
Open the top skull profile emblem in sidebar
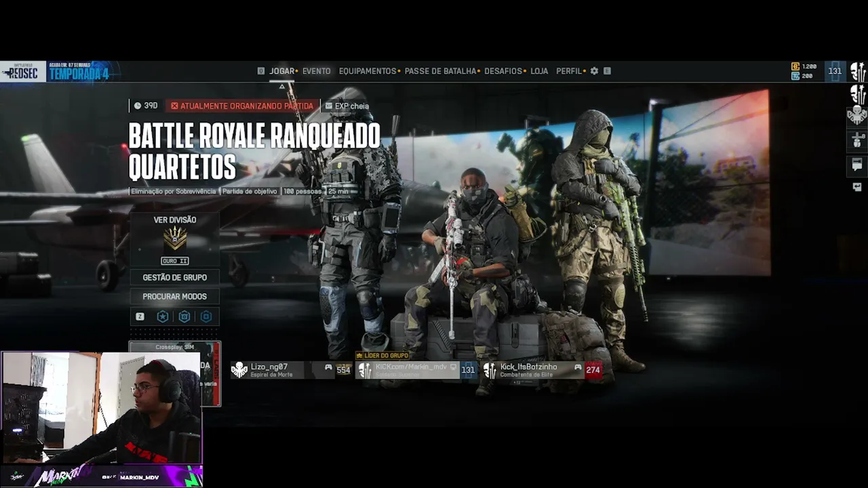pos(858,72)
